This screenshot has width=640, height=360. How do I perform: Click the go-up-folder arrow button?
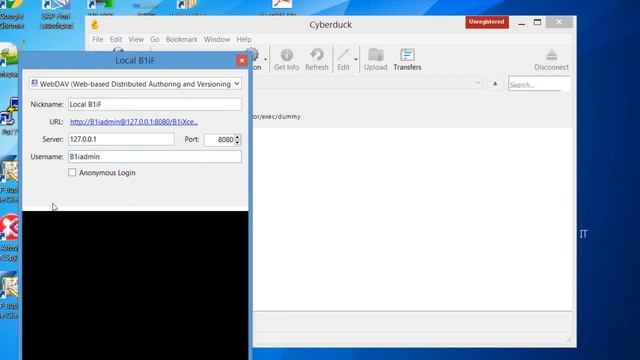[x=495, y=84]
